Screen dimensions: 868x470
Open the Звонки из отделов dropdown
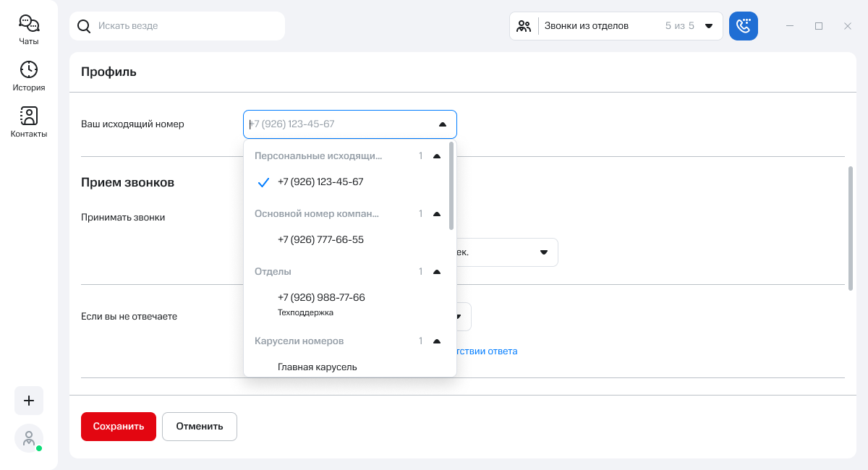click(708, 26)
